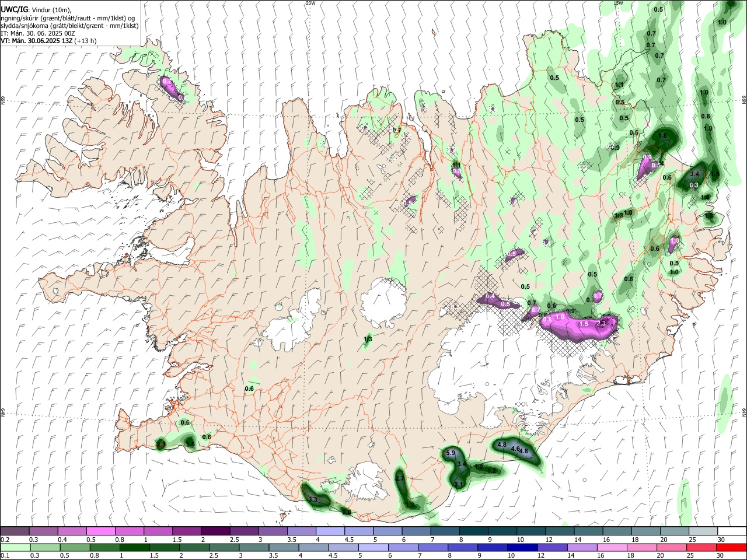Pick the white swatch above 30 in the upper scale
The image size is (747, 560).
pos(731,531)
